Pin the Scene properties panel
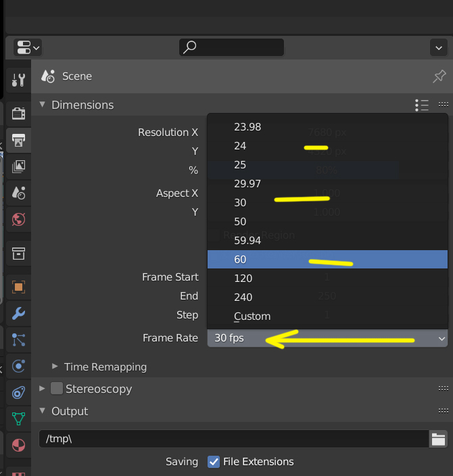This screenshot has height=476, width=453. (439, 76)
